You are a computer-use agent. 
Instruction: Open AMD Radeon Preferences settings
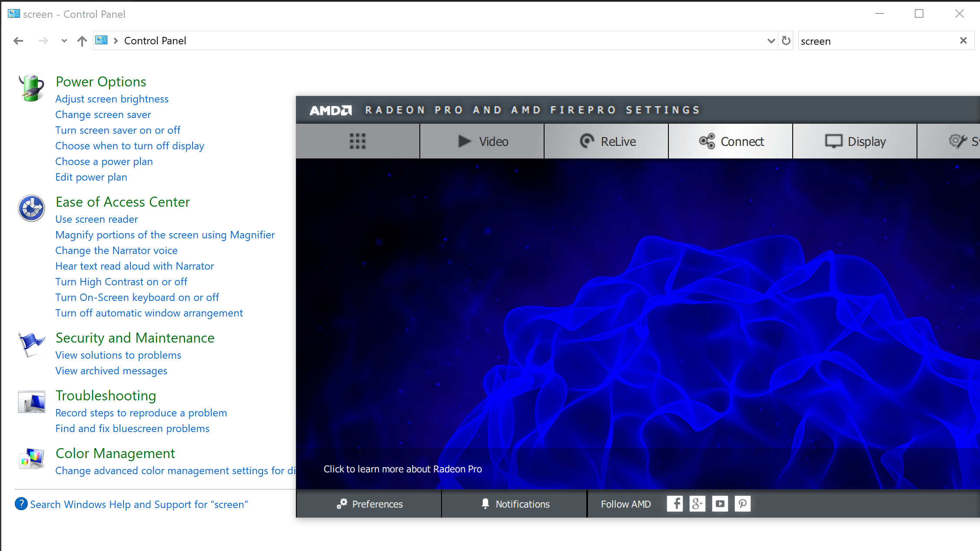369,504
